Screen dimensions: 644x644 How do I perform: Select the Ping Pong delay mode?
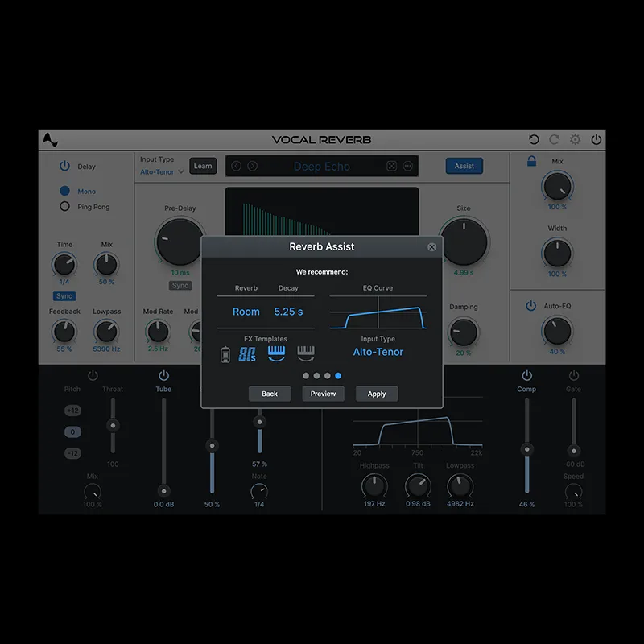(x=65, y=206)
